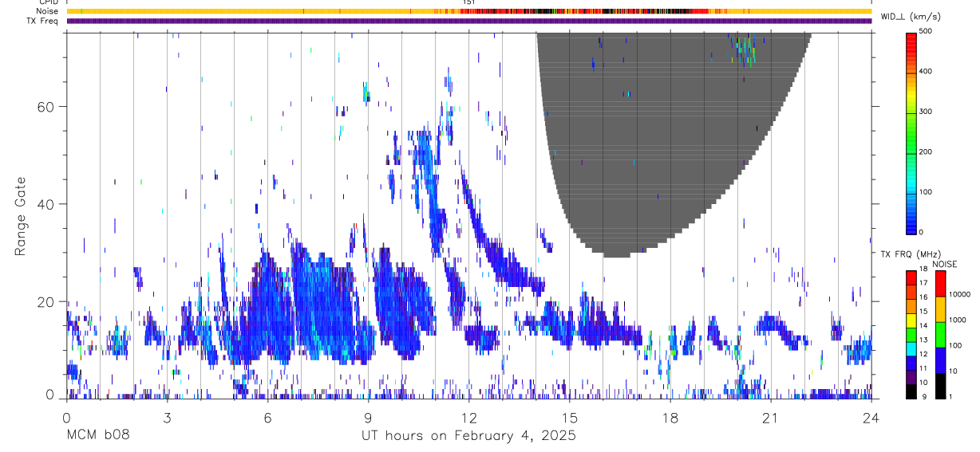Click the 'TX Freq' strip label

tap(43, 21)
